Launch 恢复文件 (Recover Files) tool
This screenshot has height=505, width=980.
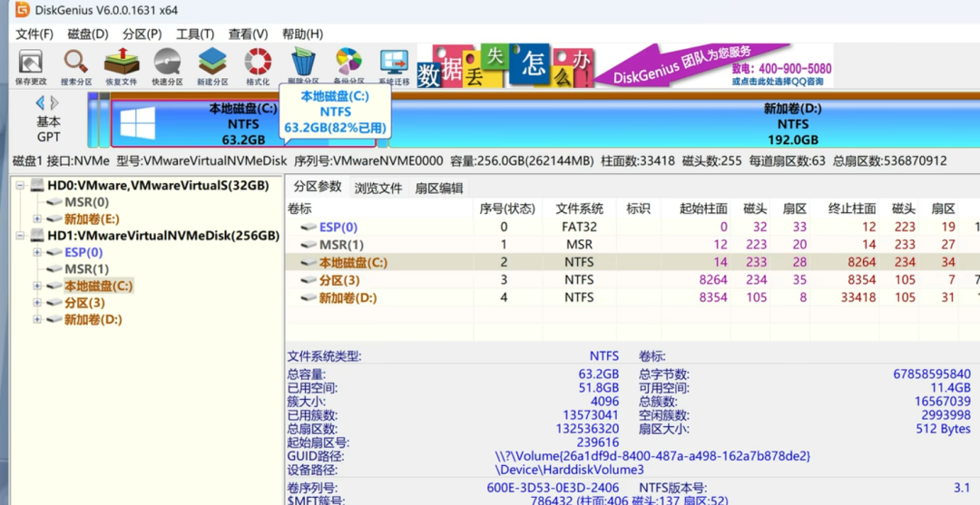click(x=121, y=64)
